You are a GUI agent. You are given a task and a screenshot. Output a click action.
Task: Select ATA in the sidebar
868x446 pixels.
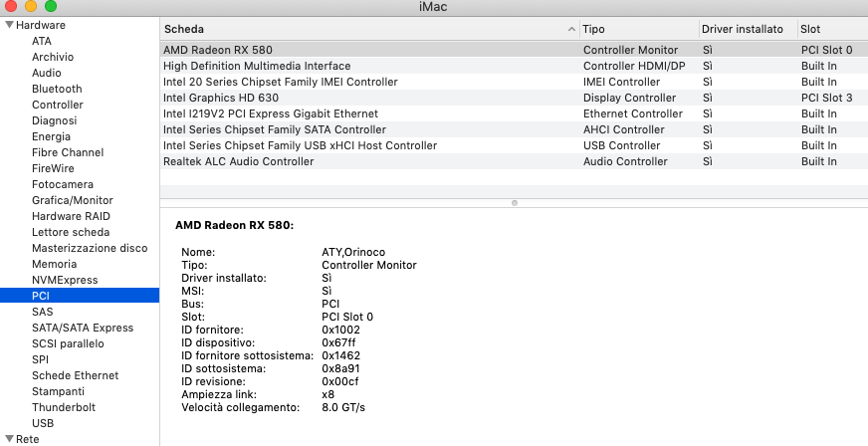point(42,41)
